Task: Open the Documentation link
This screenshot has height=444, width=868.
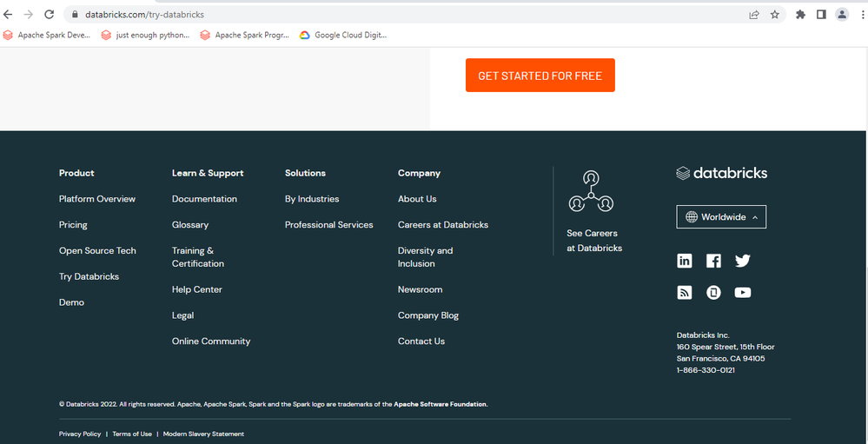Action: pyautogui.click(x=204, y=199)
